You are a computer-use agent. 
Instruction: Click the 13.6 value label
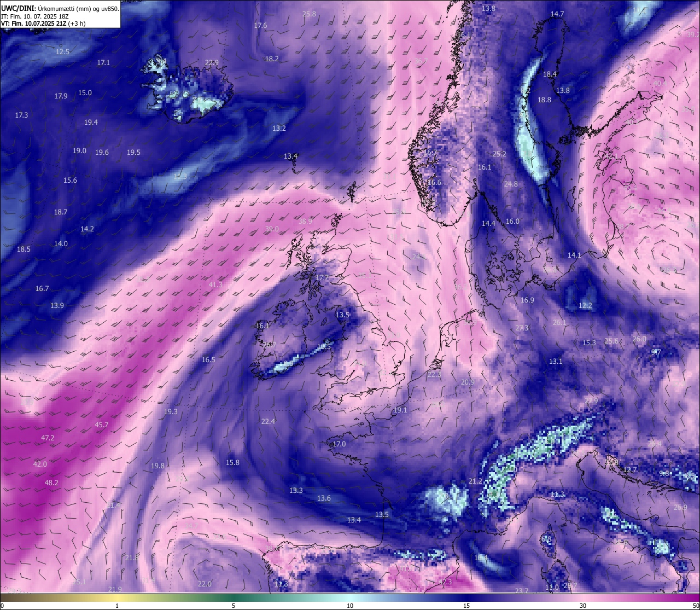(x=324, y=498)
